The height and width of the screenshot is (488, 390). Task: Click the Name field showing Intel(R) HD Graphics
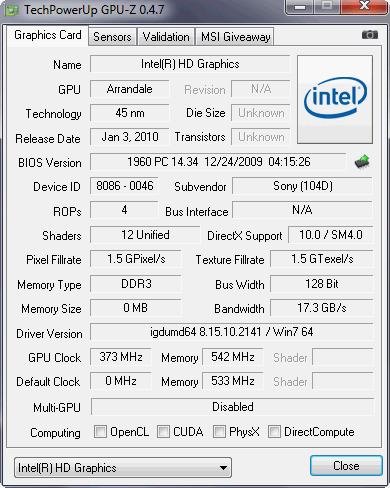coord(190,64)
